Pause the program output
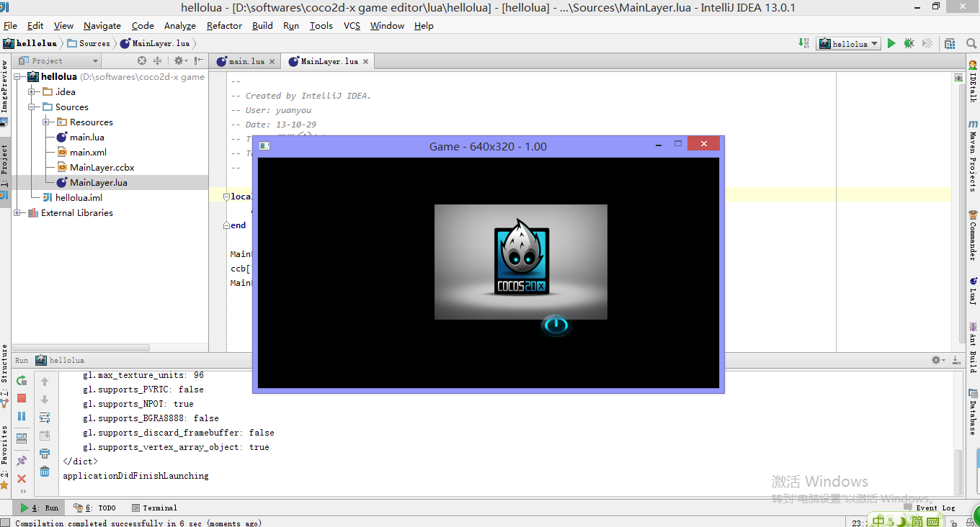 [22, 416]
